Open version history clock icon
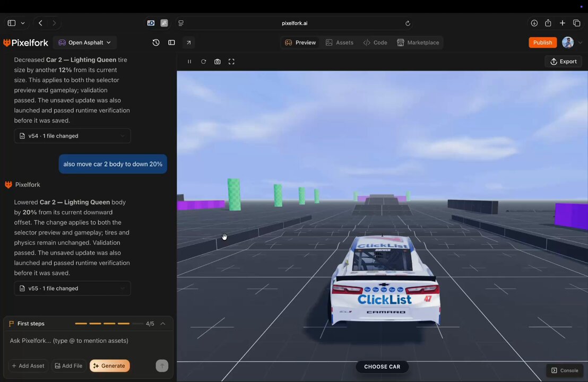The height and width of the screenshot is (382, 588). 156,43
